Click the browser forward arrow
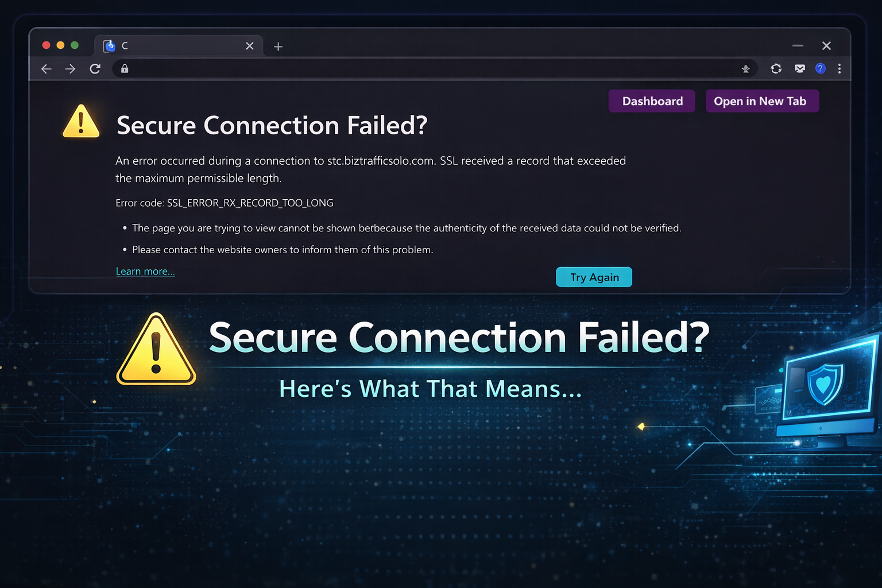The height and width of the screenshot is (588, 882). click(70, 69)
